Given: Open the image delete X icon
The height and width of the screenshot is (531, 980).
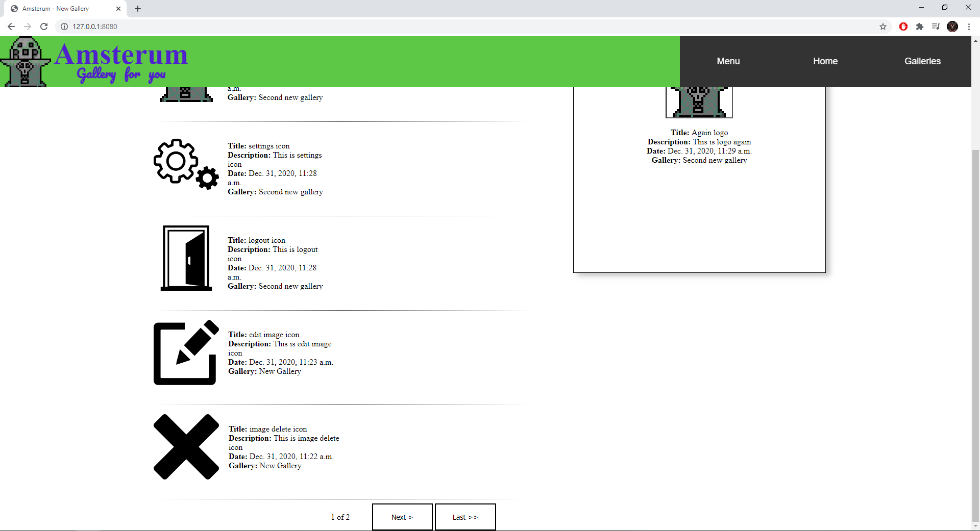Looking at the screenshot, I should (x=186, y=447).
